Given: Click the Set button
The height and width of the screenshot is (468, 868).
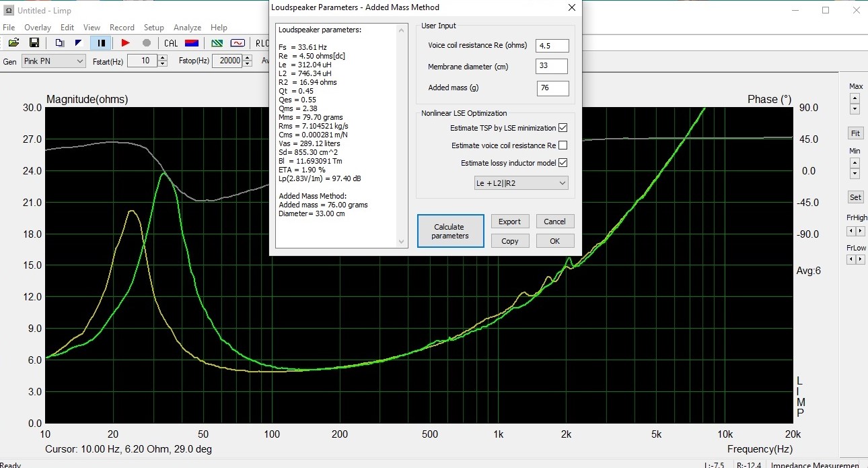Looking at the screenshot, I should point(855,197).
